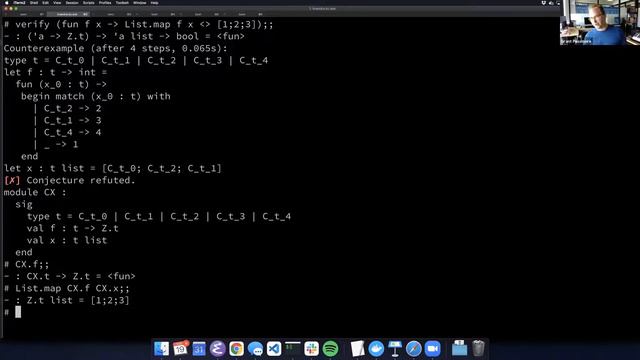Launch Visual Studio Code from dock
This screenshot has width=640, height=360.
click(x=274, y=349)
